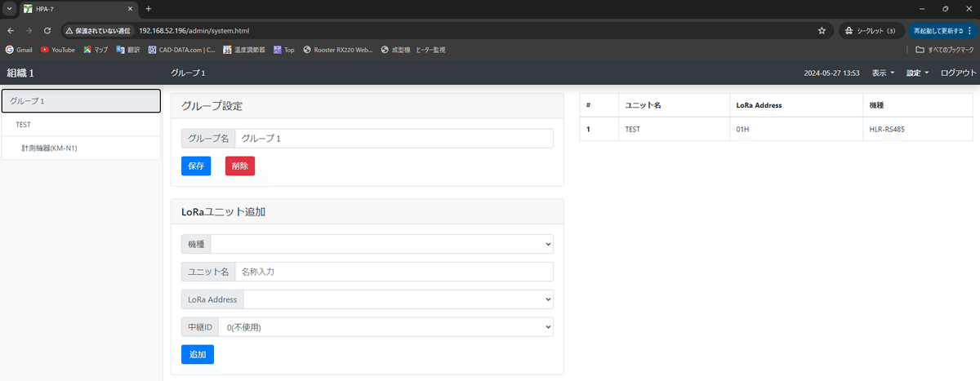Screen dimensions: 980x381
Task: Click the 追加 button
Action: pyautogui.click(x=198, y=355)
